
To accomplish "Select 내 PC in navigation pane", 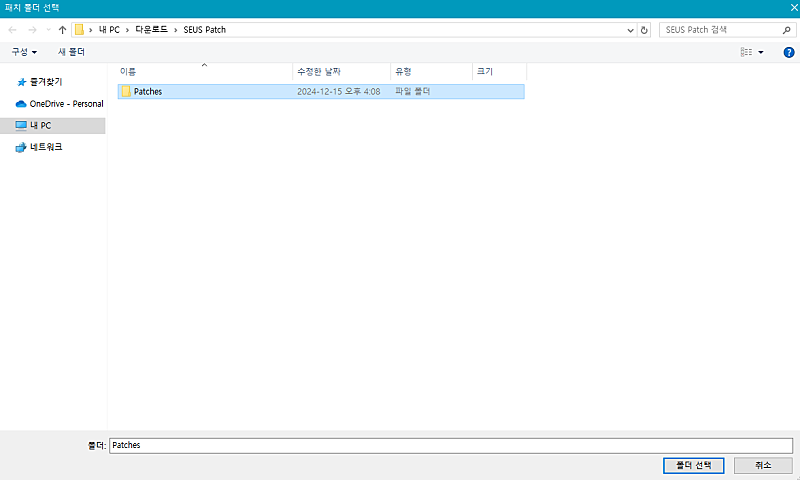I will pos(53,125).
